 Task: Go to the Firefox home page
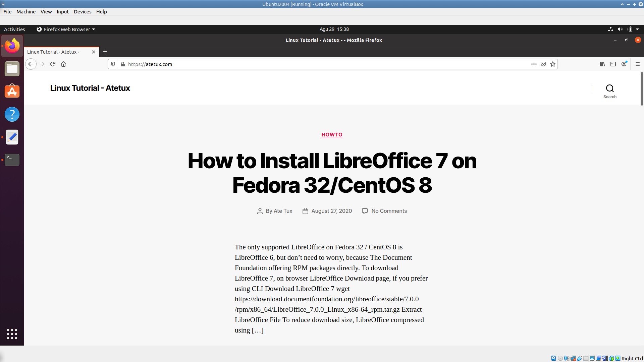coord(63,64)
